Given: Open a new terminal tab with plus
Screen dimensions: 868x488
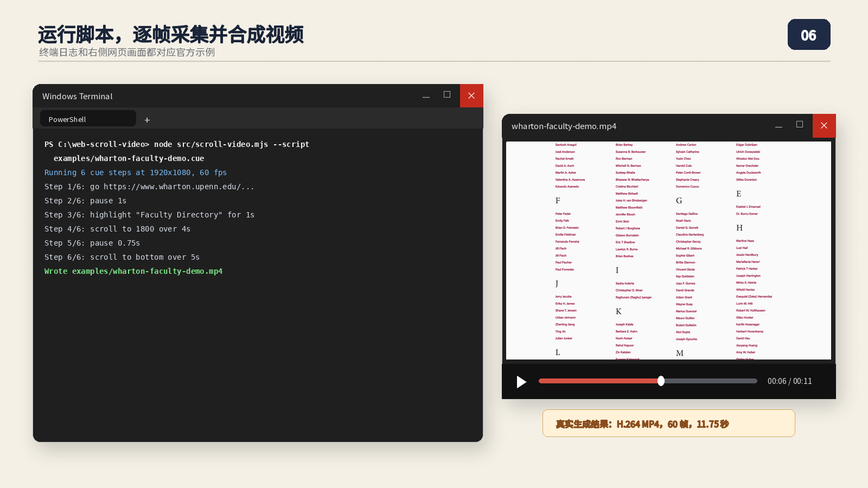Looking at the screenshot, I should [147, 120].
